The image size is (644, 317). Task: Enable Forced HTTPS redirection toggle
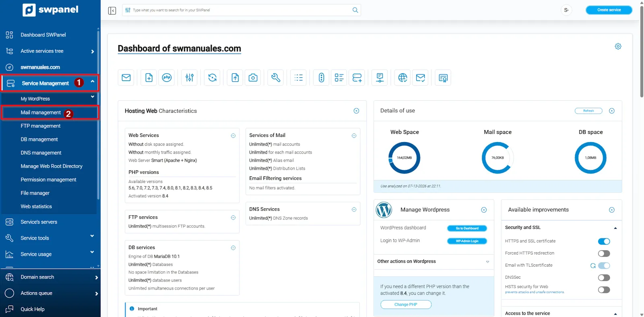coord(604,253)
